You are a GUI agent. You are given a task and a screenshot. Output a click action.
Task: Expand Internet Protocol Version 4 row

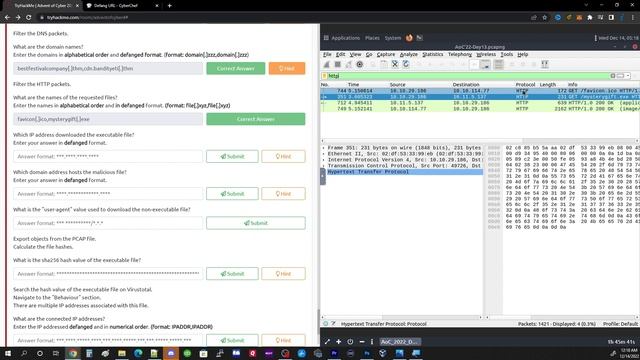pos(402,160)
